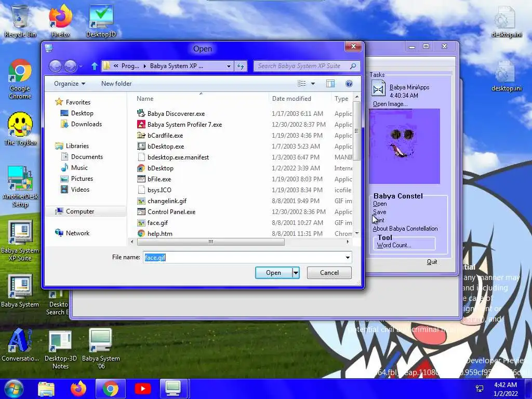Select Pictures library
Screen dimensions: 532x399
tap(82, 179)
